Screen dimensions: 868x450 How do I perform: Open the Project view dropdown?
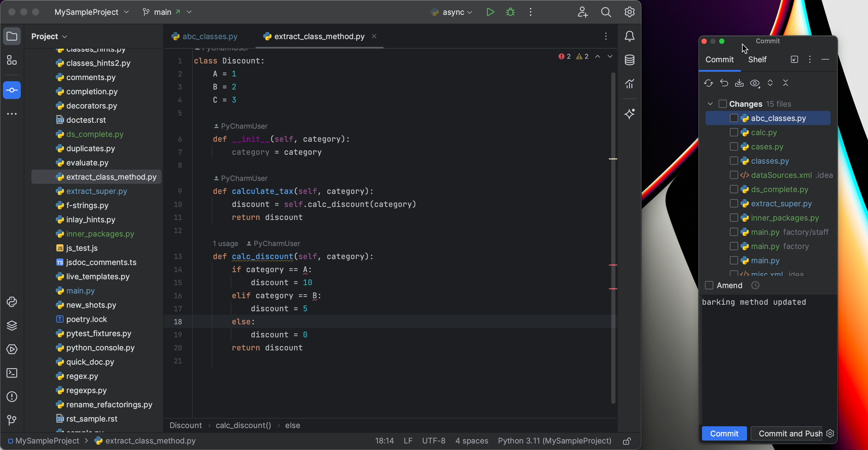pyautogui.click(x=49, y=36)
